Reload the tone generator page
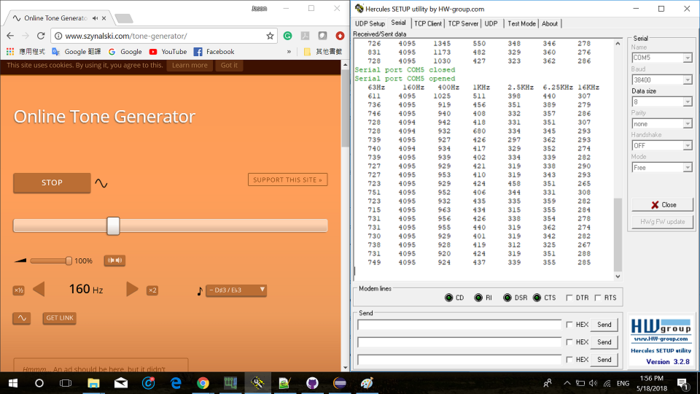This screenshot has height=394, width=700. click(41, 36)
